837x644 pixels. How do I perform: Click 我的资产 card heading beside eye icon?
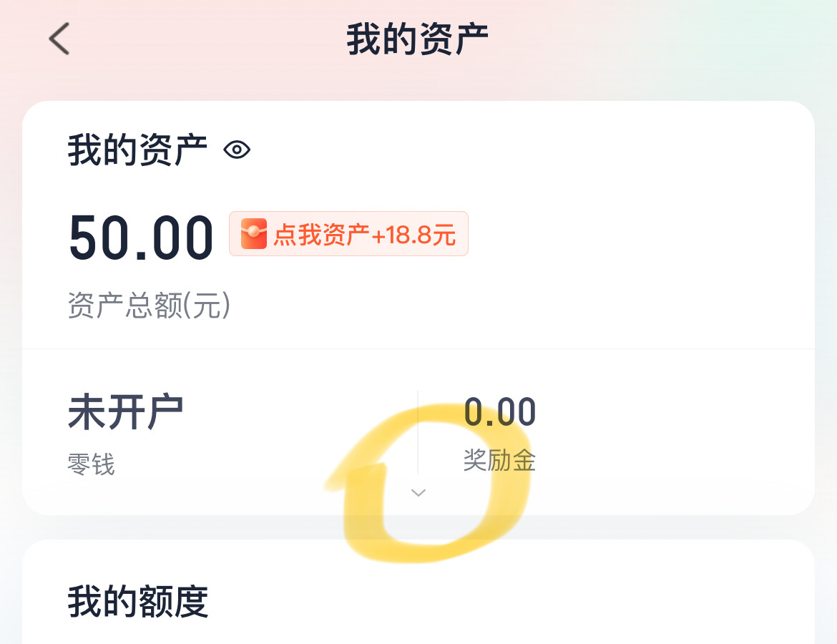(x=138, y=150)
